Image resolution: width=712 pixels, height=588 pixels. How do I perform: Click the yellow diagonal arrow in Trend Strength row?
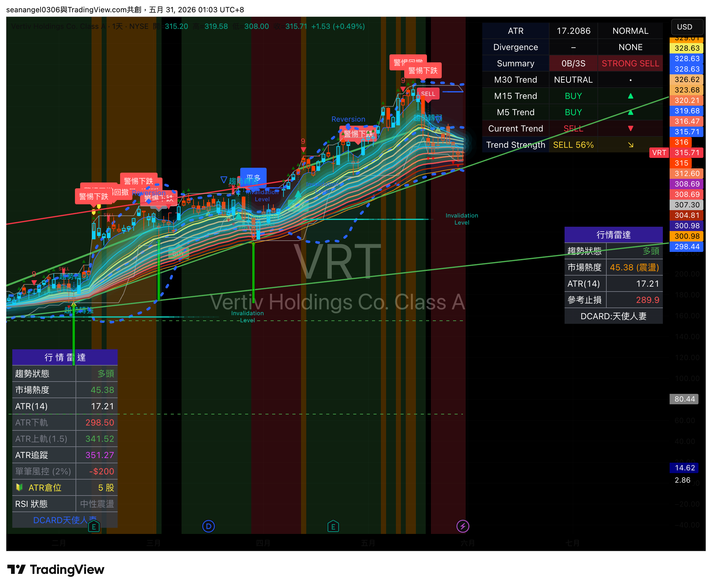(630, 145)
